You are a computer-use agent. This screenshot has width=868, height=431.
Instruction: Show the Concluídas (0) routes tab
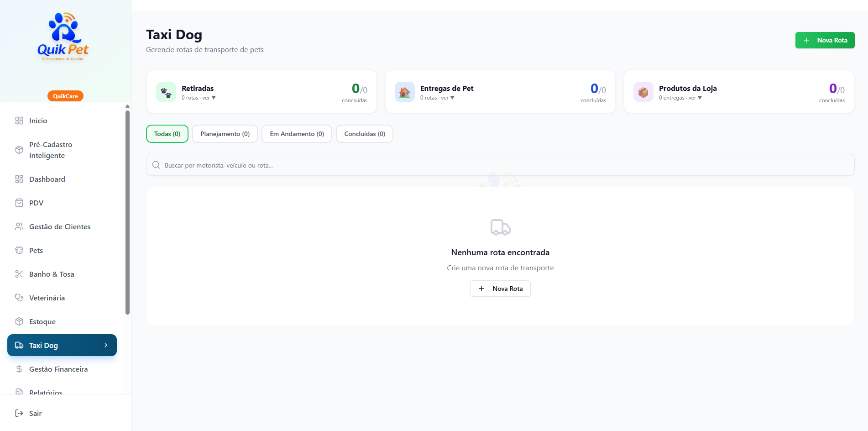(365, 134)
